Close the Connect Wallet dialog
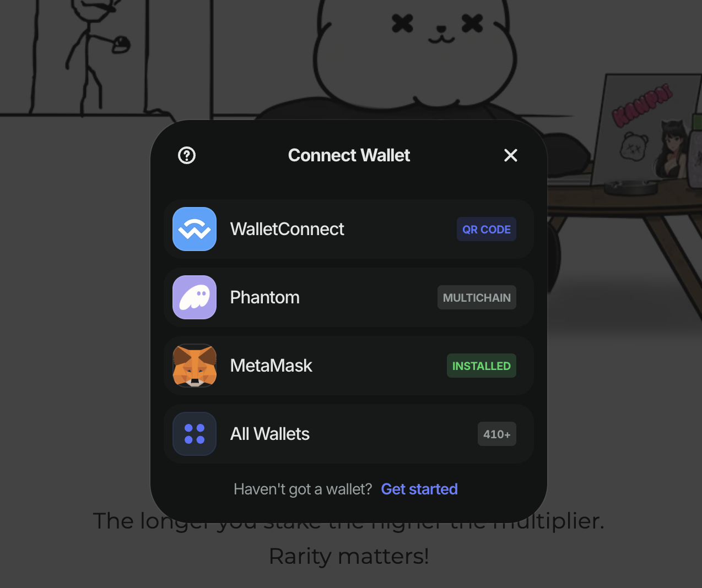The width and height of the screenshot is (702, 588). [511, 155]
